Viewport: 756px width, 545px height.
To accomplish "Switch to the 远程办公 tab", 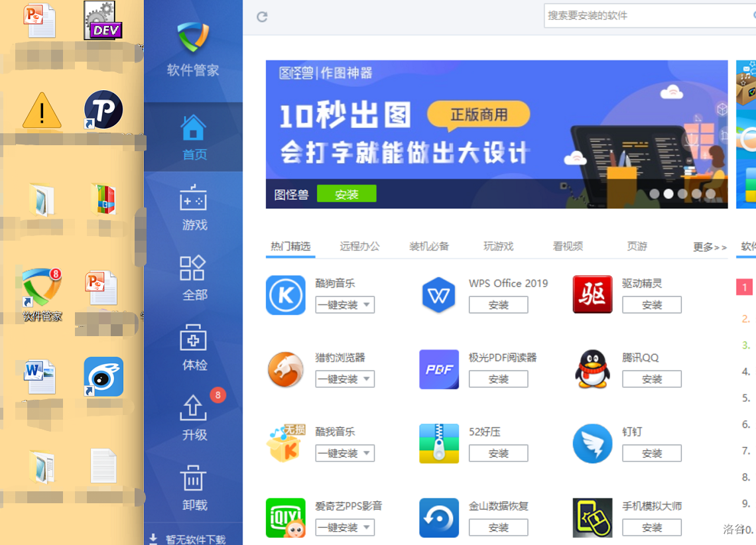I will point(359,247).
